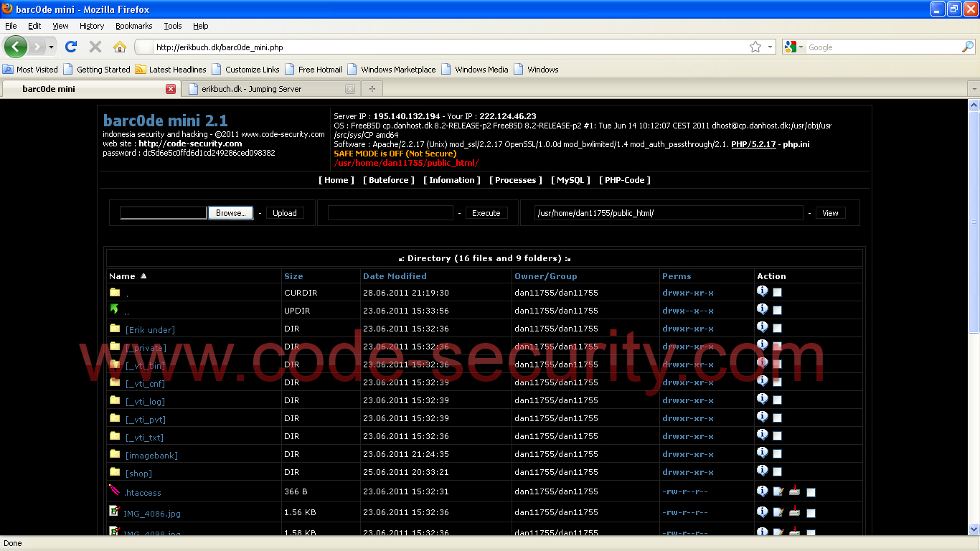The image size is (980, 551).
Task: Check the IMG_4086.jpg file checkbox
Action: tap(811, 514)
